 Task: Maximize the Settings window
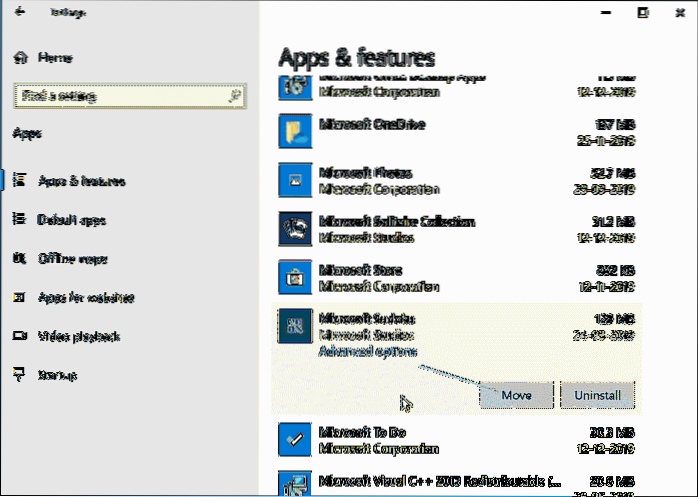point(643,12)
